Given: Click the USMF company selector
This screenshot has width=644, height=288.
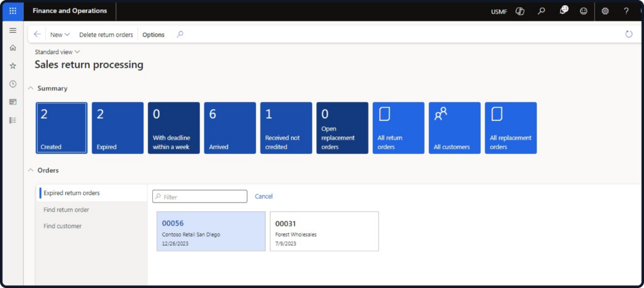Looking at the screenshot, I should click(499, 11).
